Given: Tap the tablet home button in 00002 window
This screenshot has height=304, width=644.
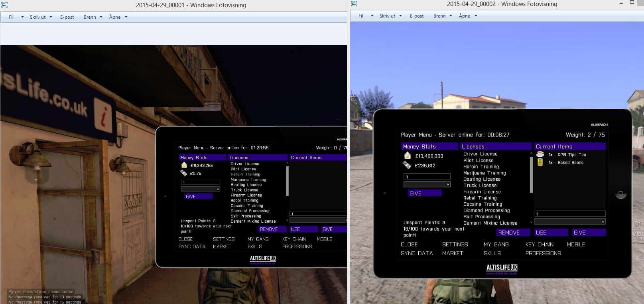Looking at the screenshot, I should pyautogui.click(x=620, y=194).
